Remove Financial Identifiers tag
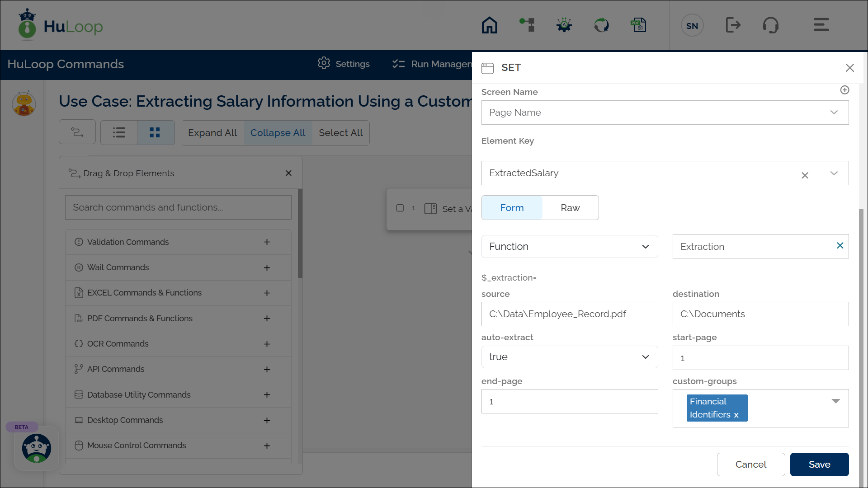 (x=736, y=415)
